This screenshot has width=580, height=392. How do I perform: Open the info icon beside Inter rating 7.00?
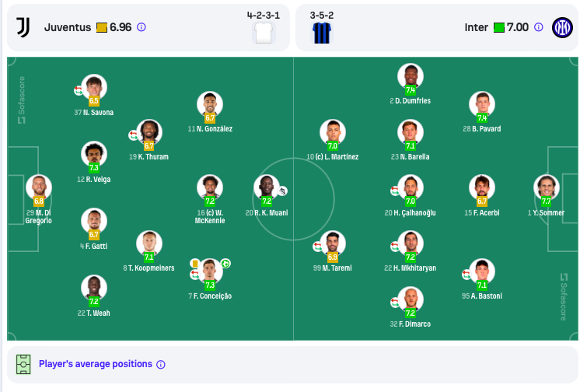tap(539, 27)
